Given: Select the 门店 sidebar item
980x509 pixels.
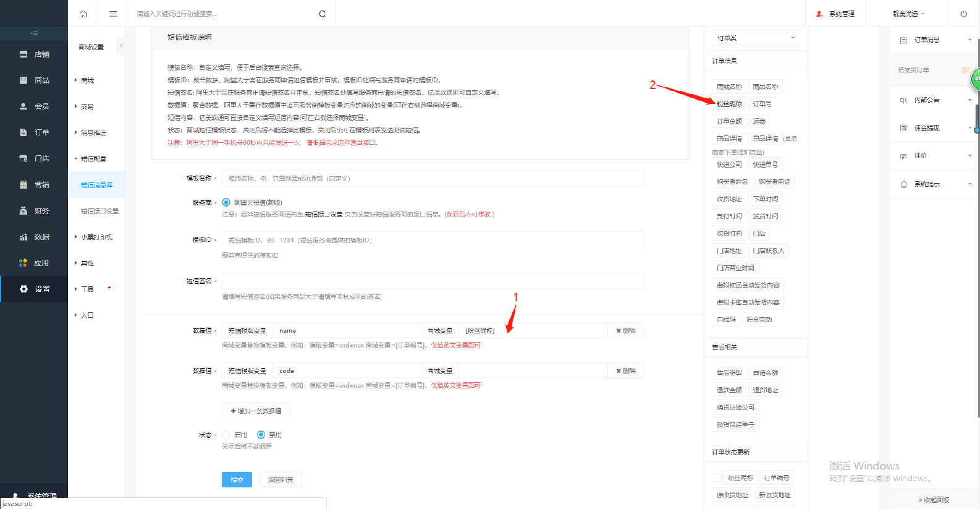Looking at the screenshot, I should (34, 158).
